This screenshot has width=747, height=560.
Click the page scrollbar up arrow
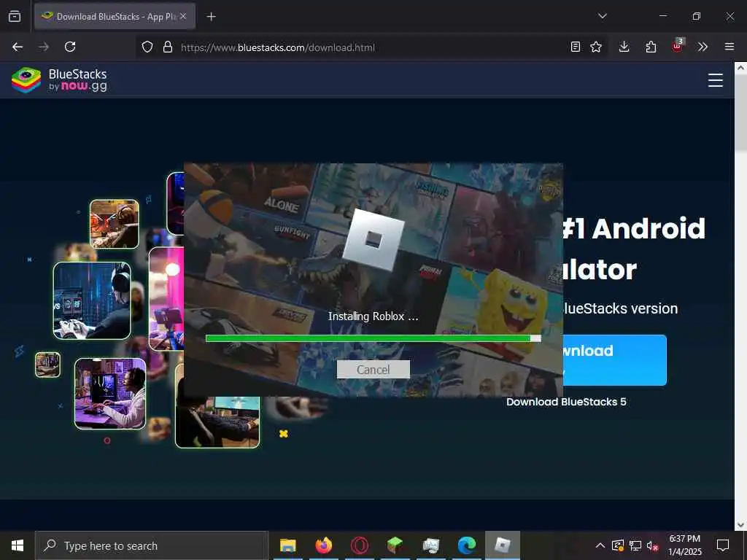(x=740, y=68)
